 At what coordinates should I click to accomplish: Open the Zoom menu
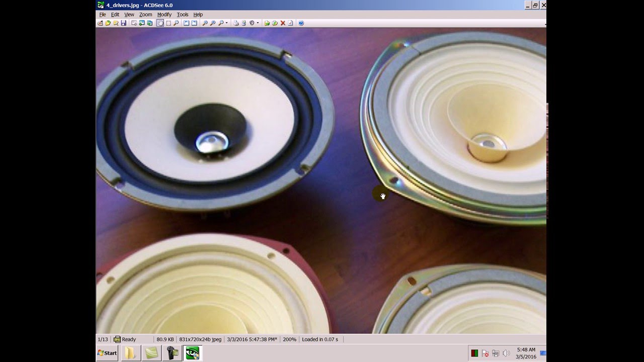pos(146,15)
